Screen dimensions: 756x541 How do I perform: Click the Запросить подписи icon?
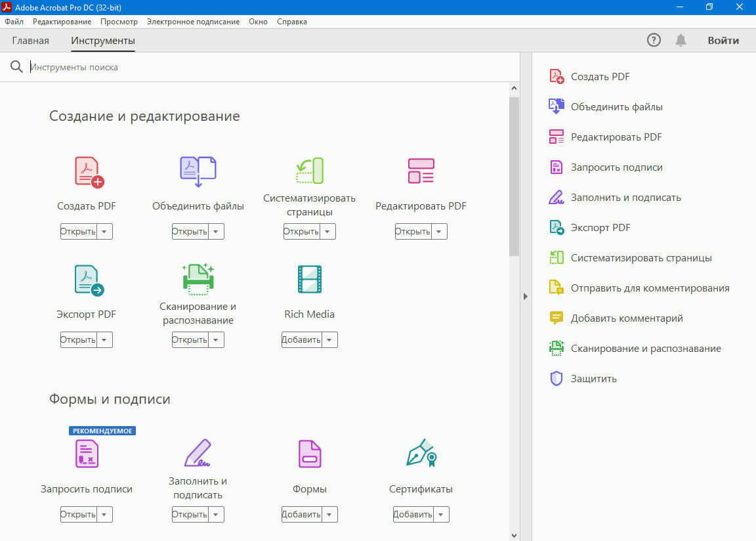click(86, 454)
